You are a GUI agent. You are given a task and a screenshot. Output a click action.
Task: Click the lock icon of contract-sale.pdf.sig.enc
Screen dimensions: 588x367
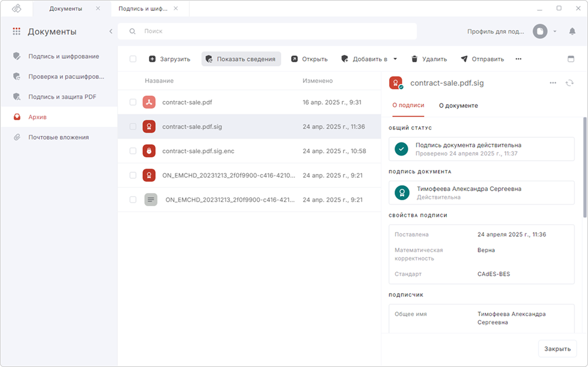point(149,151)
